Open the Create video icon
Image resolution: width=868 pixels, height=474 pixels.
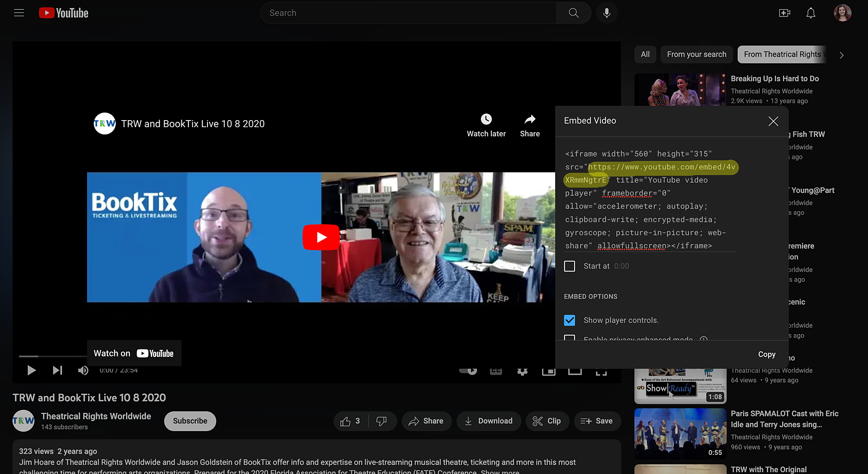pyautogui.click(x=785, y=13)
